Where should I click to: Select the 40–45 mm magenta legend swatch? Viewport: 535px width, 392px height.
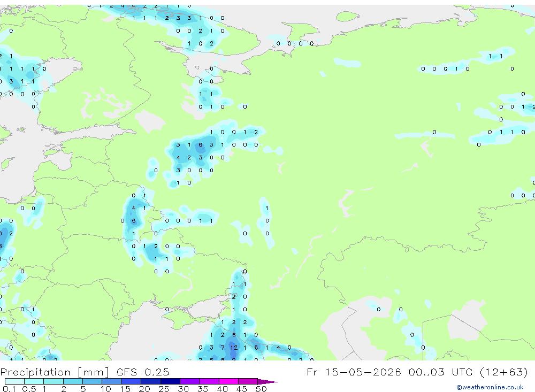tap(228, 381)
